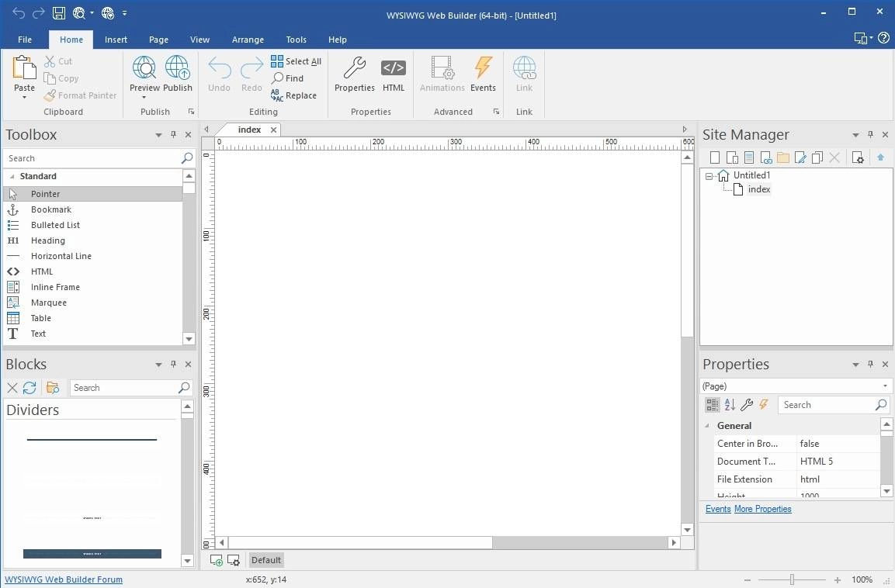
Task: Pin the Toolbox panel
Action: pyautogui.click(x=174, y=135)
